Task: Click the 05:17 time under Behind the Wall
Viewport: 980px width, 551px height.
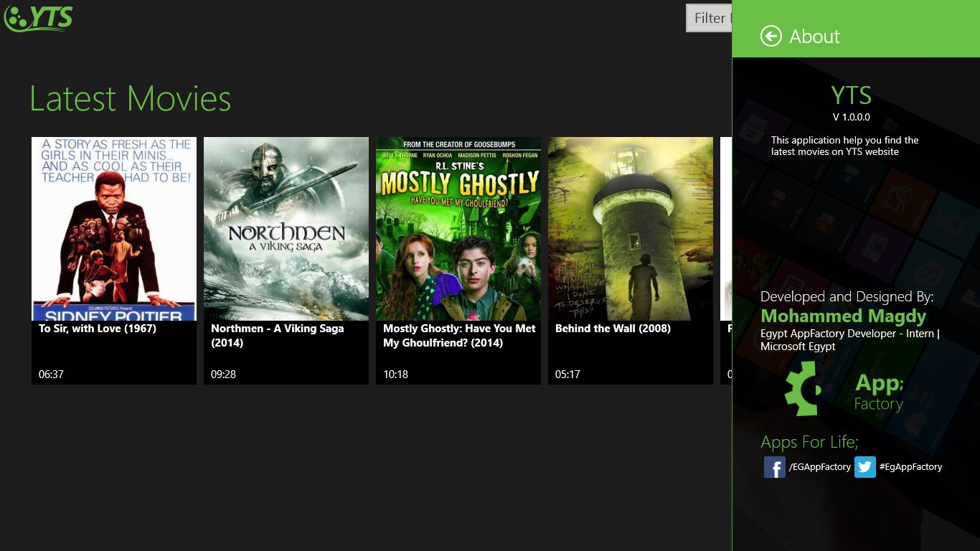Action: click(567, 375)
